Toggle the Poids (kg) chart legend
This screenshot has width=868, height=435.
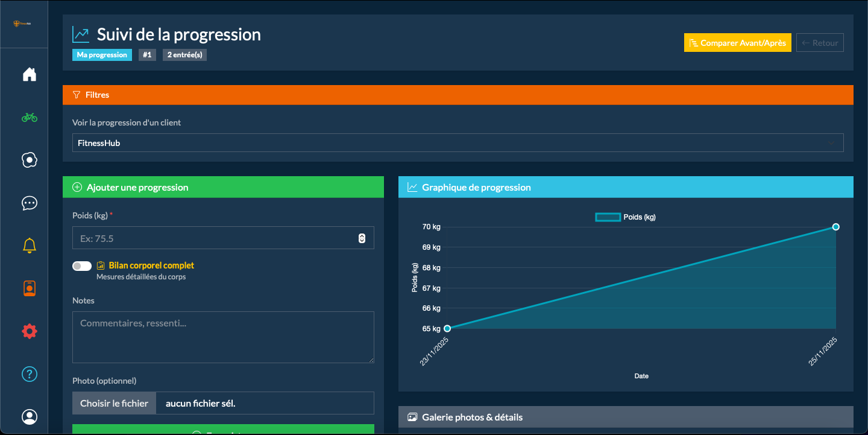click(x=625, y=217)
